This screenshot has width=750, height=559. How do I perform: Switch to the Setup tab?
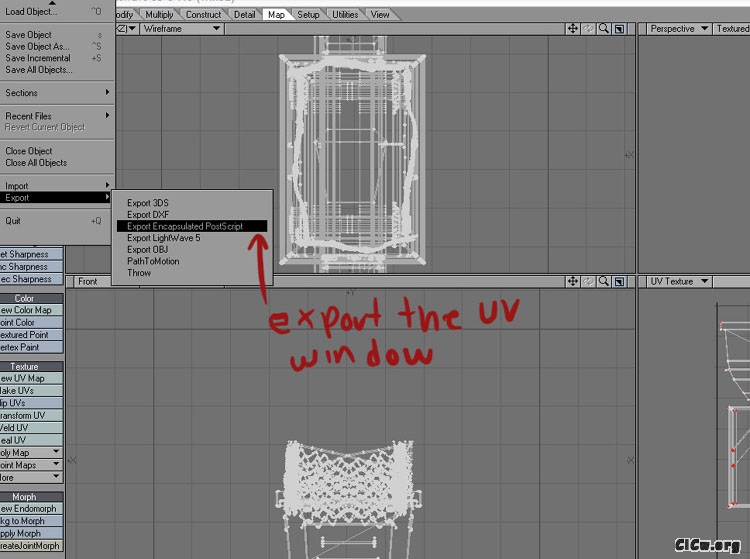pos(308,15)
